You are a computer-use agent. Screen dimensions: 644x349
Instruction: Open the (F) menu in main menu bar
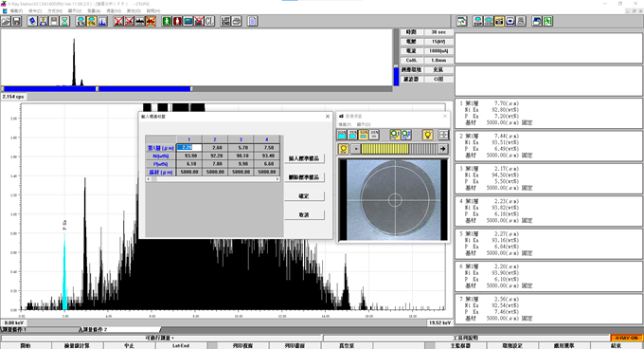click(x=16, y=10)
